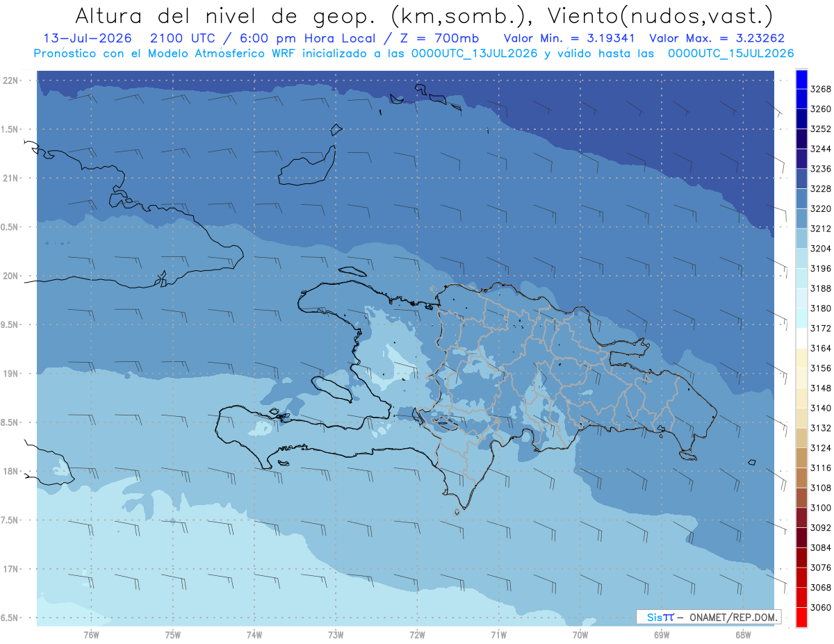The image size is (834, 644).
Task: Click the '73W' longitude label
Action: click(x=336, y=635)
